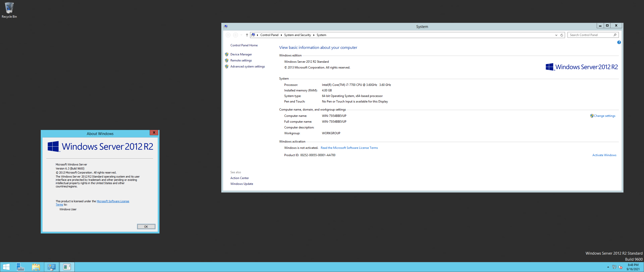The width and height of the screenshot is (644, 272).
Task: Expand the arrow after System and Security
Action: coord(314,35)
